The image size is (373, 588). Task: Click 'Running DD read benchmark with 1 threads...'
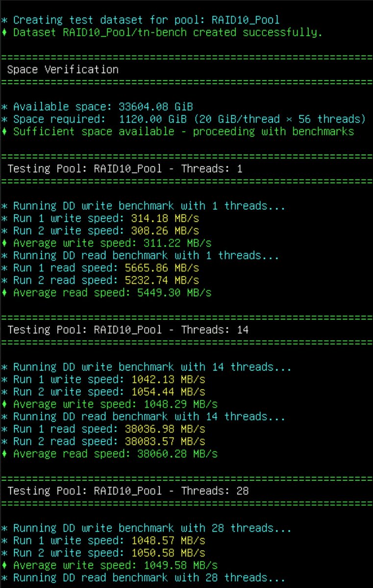click(x=141, y=255)
